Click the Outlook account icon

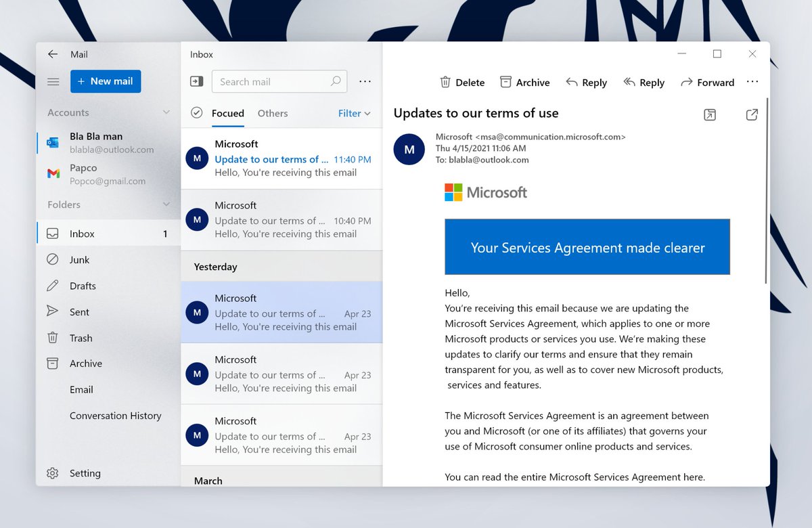coord(53,142)
